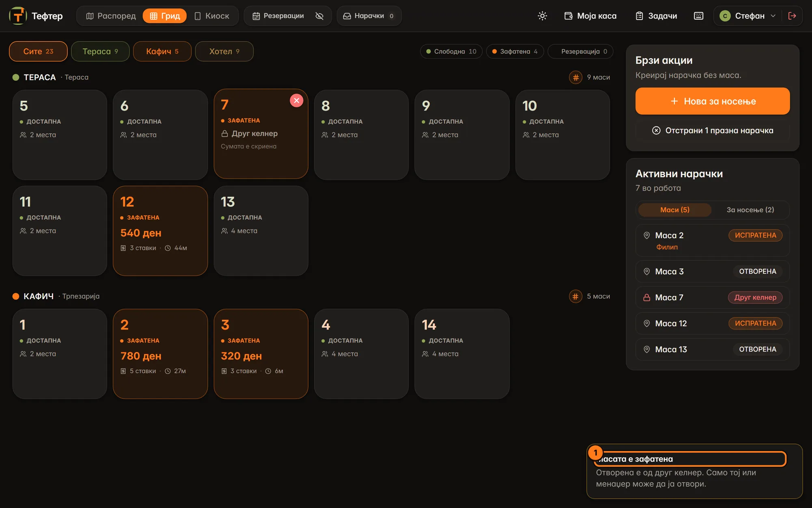Click Зафатена 4 status chip

coord(515,51)
